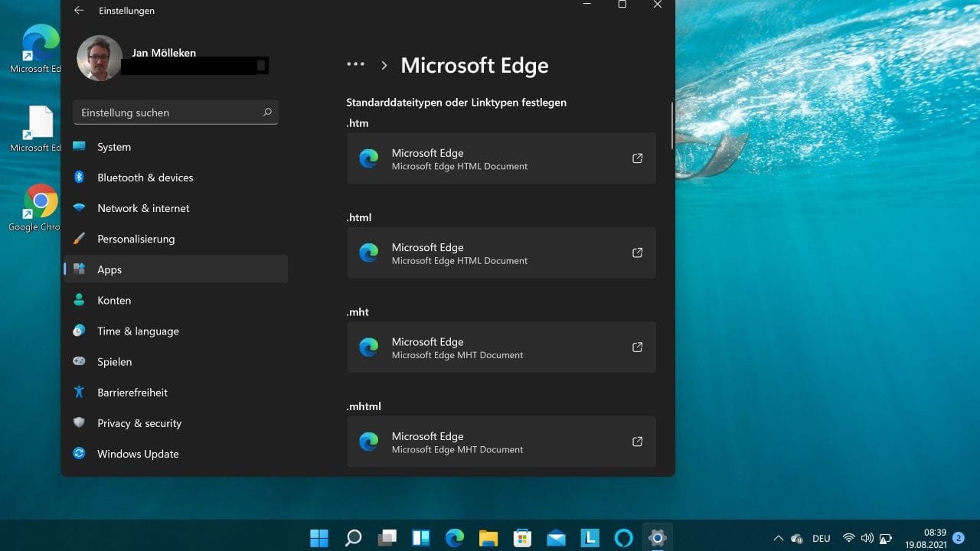Select the Microsoft Ed file shortcut on the desktop

[x=36, y=129]
